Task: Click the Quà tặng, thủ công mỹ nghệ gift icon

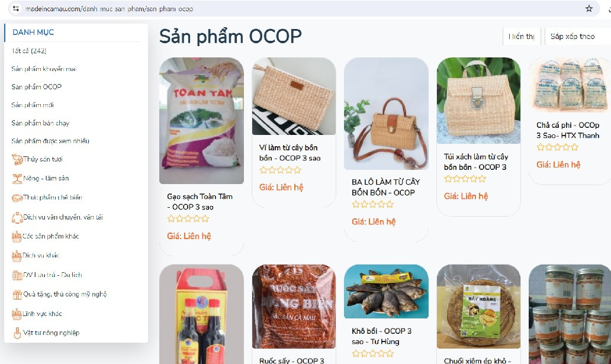Action: [x=17, y=295]
